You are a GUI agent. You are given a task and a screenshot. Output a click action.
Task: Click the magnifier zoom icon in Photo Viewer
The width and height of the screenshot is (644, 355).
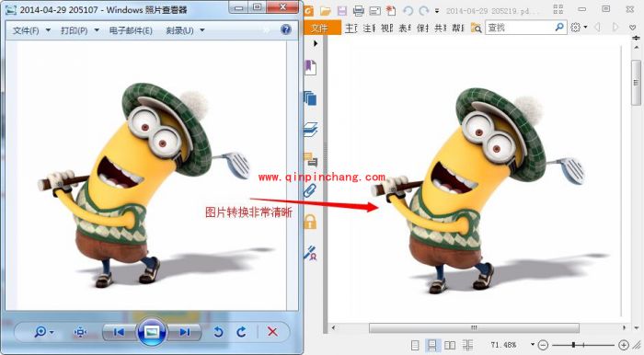pos(40,332)
